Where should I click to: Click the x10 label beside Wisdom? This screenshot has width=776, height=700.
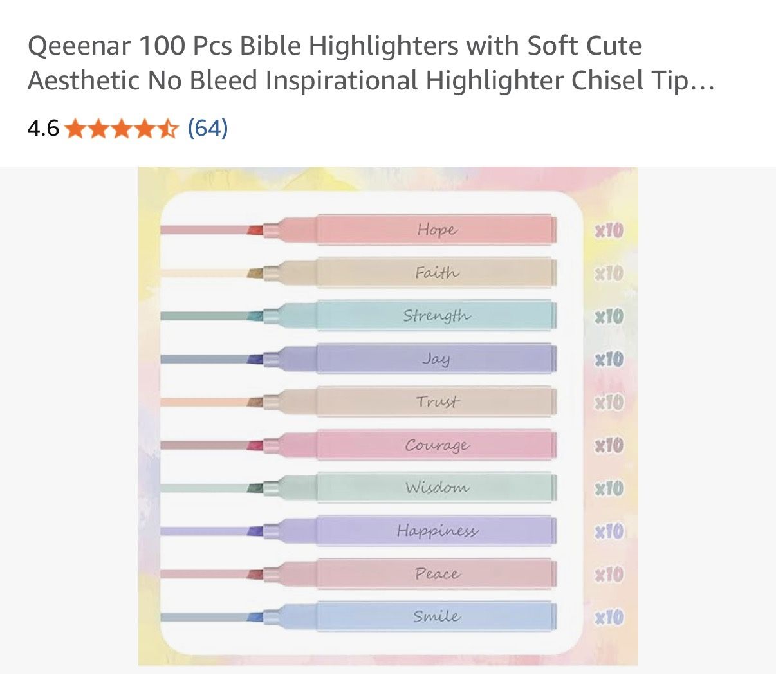click(609, 488)
